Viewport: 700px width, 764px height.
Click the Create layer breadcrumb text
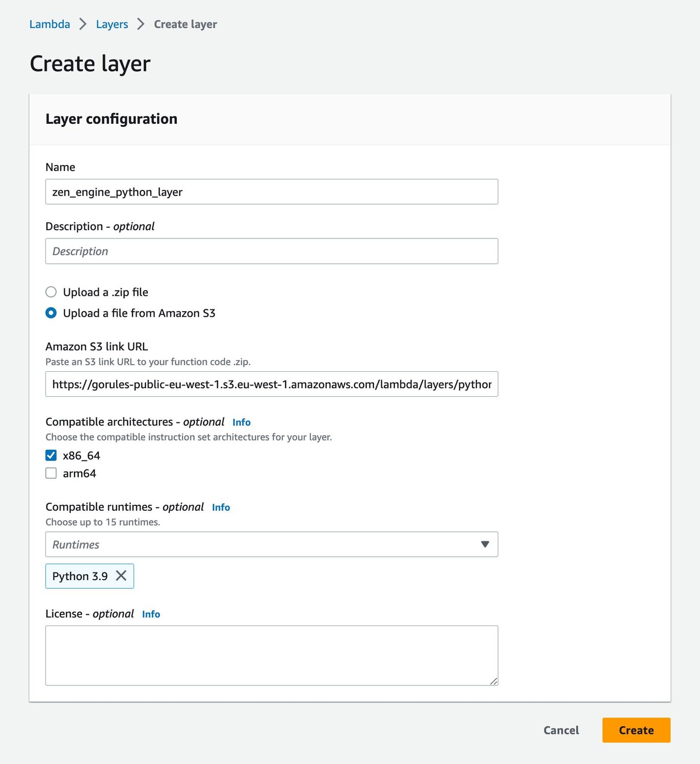coord(185,24)
